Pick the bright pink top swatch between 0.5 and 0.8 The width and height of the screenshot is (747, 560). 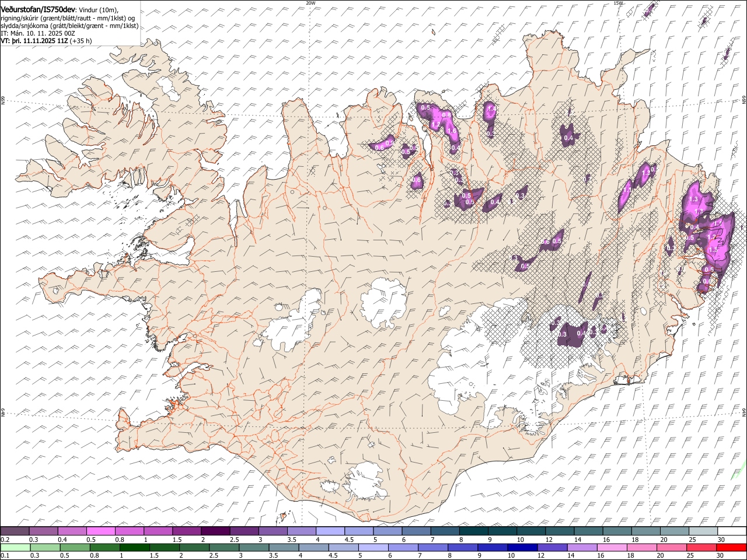(100, 531)
